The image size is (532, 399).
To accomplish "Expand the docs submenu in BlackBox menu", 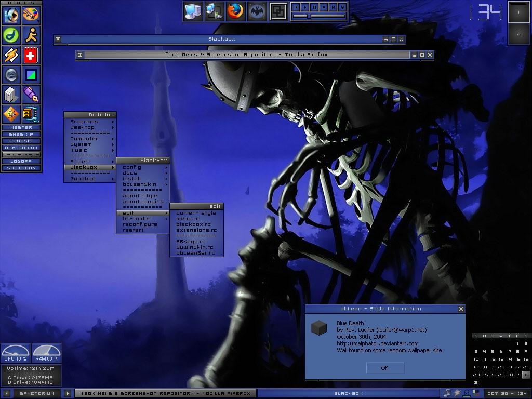I will point(143,173).
